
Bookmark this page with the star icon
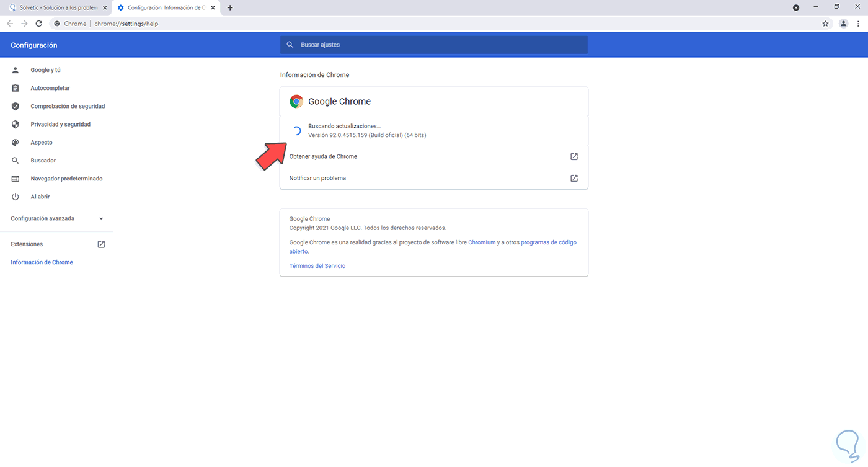(825, 24)
